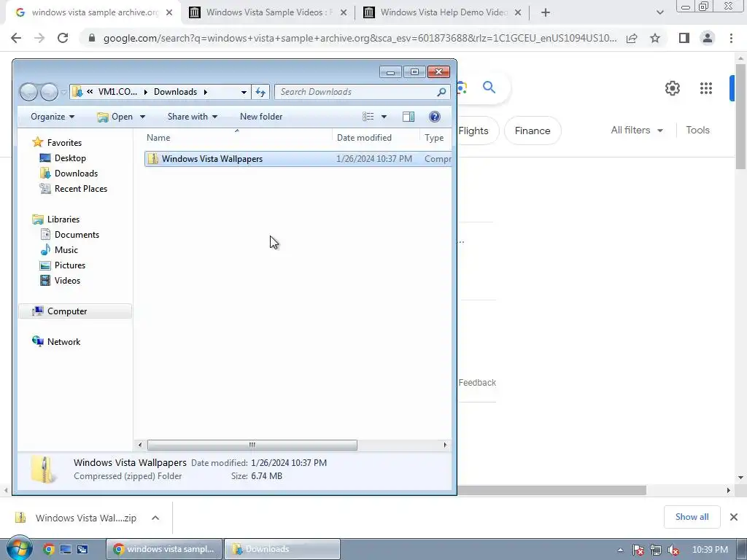Expand the Organize menu
Screen dimensions: 747x560
(x=53, y=117)
